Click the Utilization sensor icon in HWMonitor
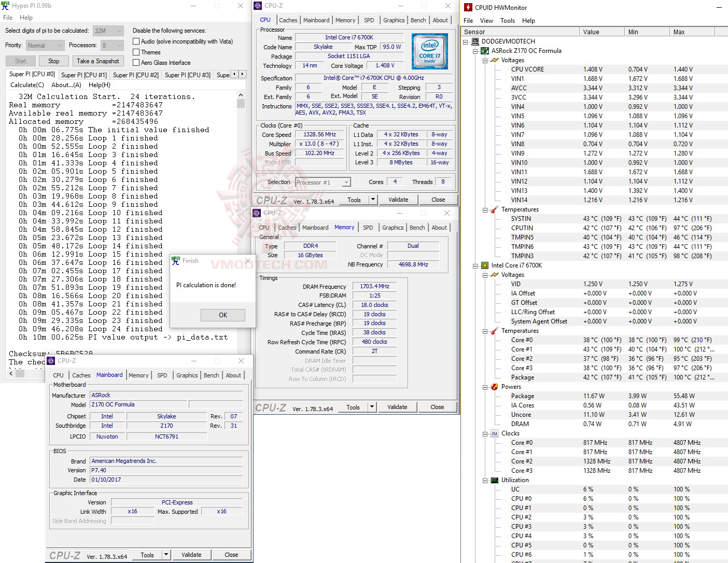This screenshot has height=563, width=728. click(x=494, y=480)
